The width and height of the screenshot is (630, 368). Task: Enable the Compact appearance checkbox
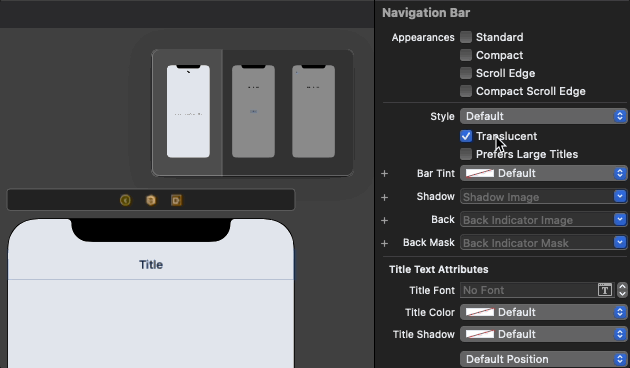coord(466,55)
